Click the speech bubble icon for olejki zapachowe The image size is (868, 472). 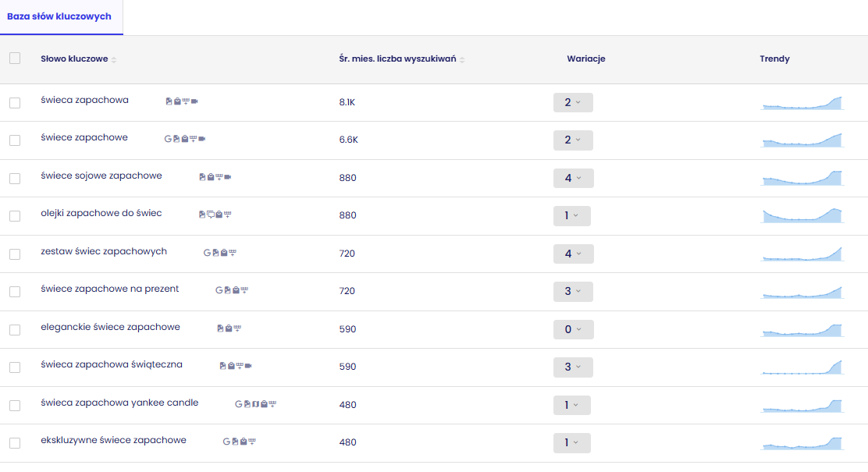(x=210, y=215)
